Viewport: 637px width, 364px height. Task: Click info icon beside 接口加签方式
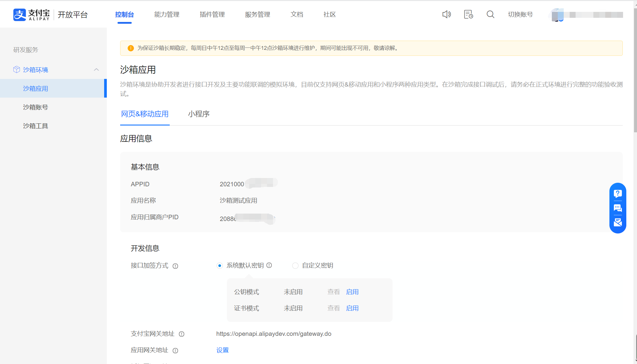coord(175,266)
